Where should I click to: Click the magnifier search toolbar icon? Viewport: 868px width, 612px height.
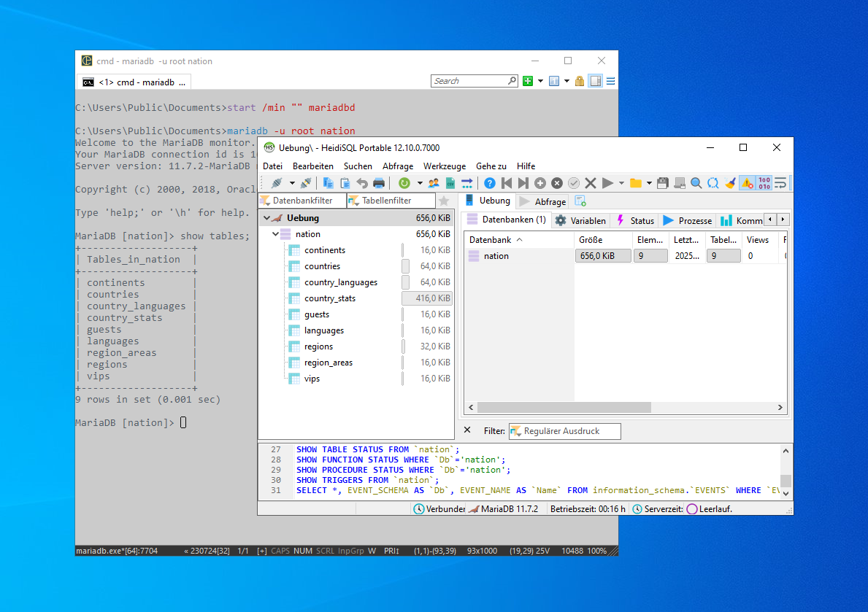696,183
